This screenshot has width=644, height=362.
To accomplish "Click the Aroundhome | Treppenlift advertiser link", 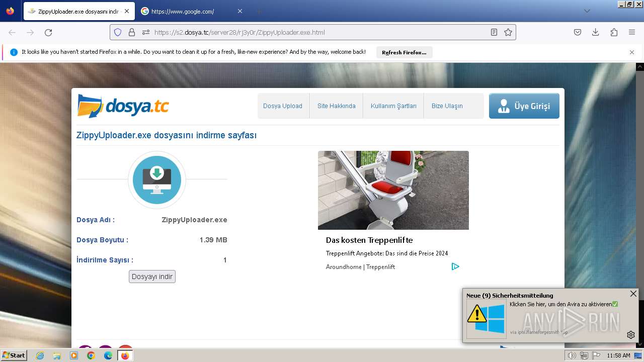I will tap(360, 267).
